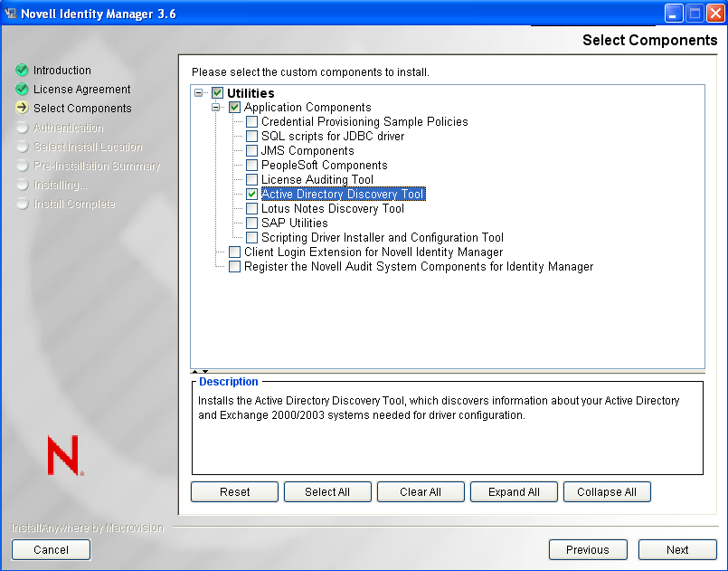Viewport: 728px width, 571px height.
Task: Click the grayed circle icon next to Authentication
Action: click(22, 127)
